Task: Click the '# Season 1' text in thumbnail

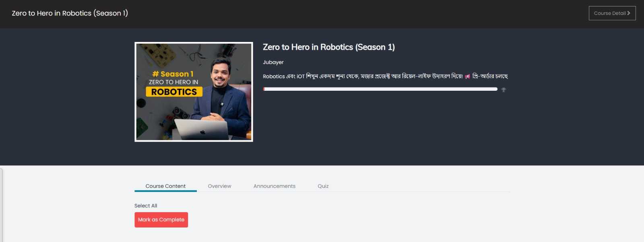Action: click(173, 74)
